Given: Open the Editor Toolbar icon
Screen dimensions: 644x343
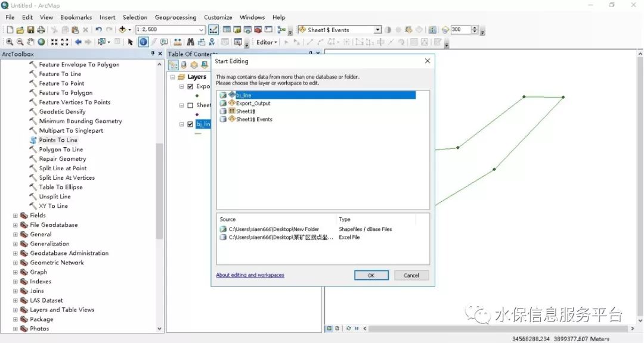Looking at the screenshot, I should 213,30.
